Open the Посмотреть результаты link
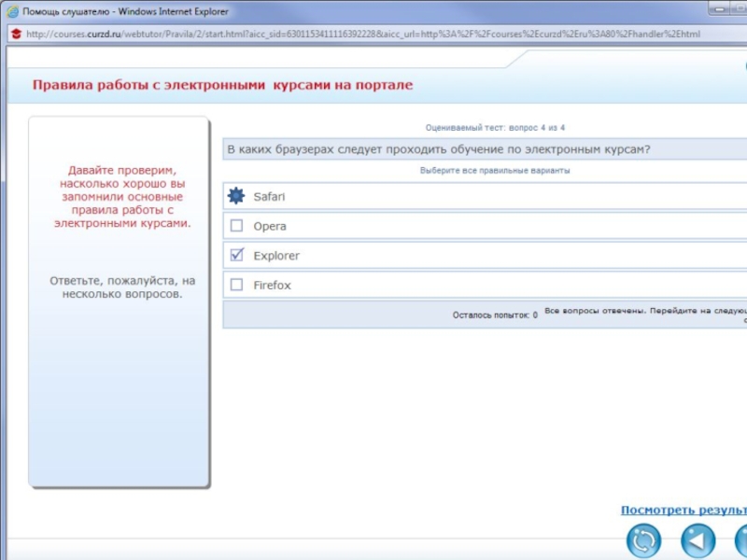 [684, 510]
